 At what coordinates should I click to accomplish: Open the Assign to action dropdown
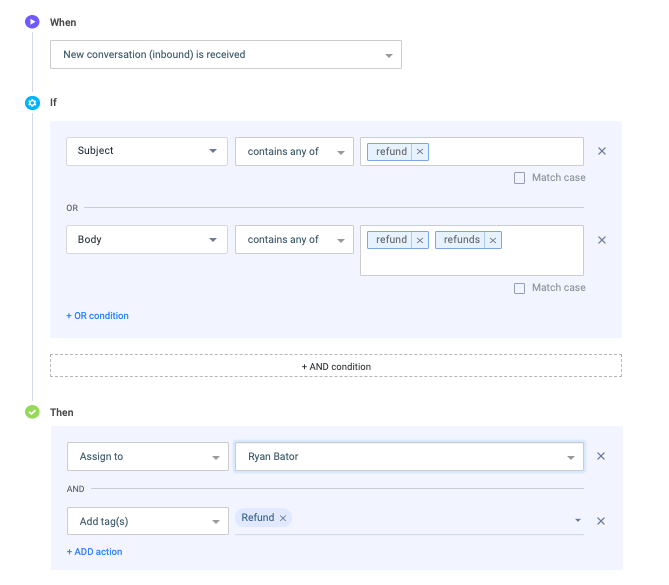pos(148,457)
